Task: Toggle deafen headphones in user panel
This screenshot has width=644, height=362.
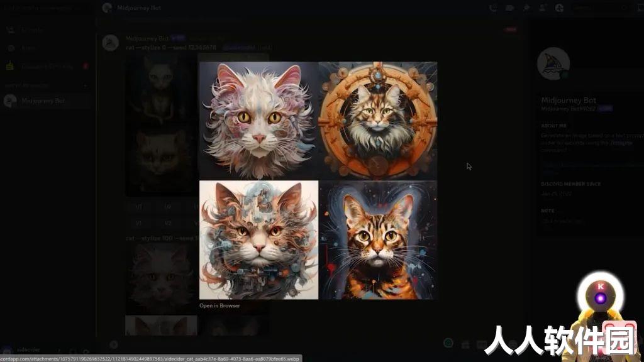Action: click(73, 352)
